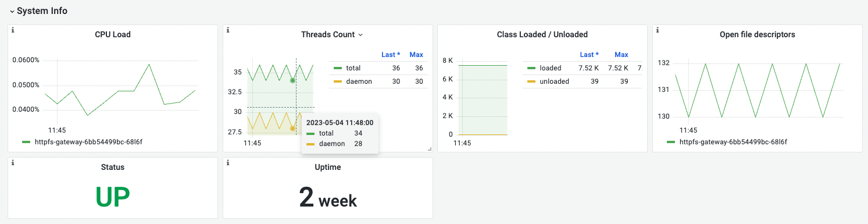868x224 pixels.
Task: Click CPU Load legend green series swatch
Action: tap(26, 141)
